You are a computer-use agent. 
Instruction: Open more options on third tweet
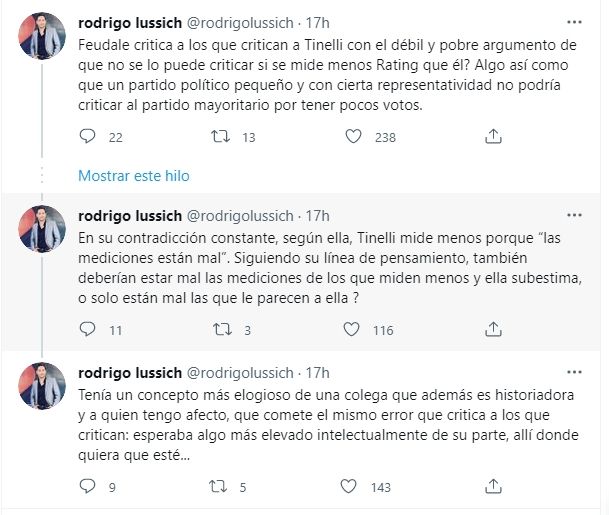pyautogui.click(x=573, y=371)
